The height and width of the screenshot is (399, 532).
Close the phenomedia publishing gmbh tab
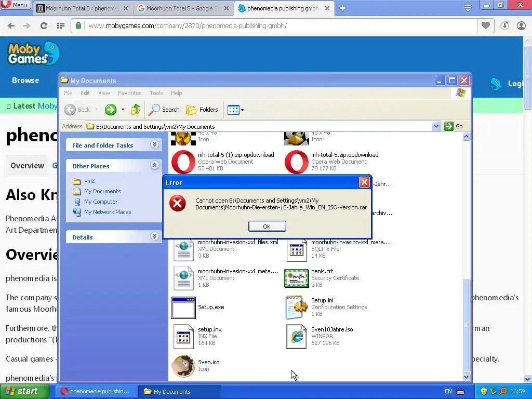pyautogui.click(x=327, y=8)
